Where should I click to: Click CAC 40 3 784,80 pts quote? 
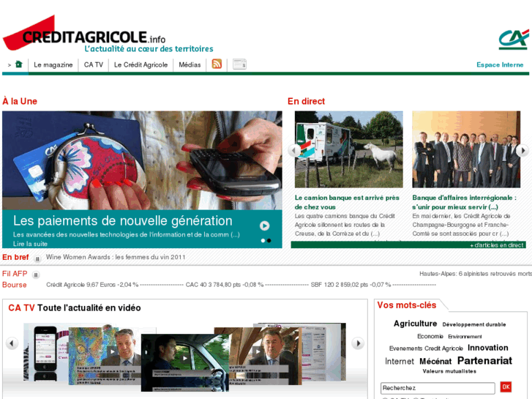click(x=224, y=285)
